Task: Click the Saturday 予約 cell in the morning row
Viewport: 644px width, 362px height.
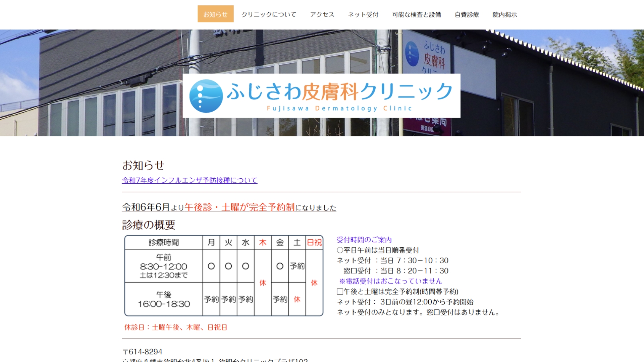Action: [x=297, y=266]
